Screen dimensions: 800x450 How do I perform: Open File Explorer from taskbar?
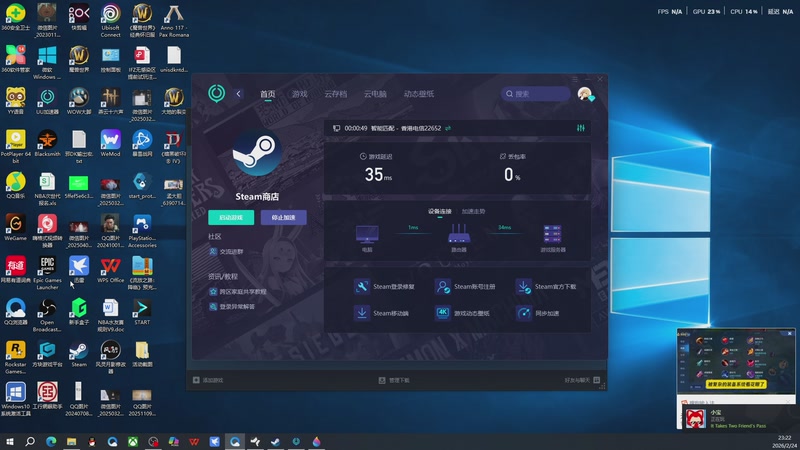tap(71, 441)
